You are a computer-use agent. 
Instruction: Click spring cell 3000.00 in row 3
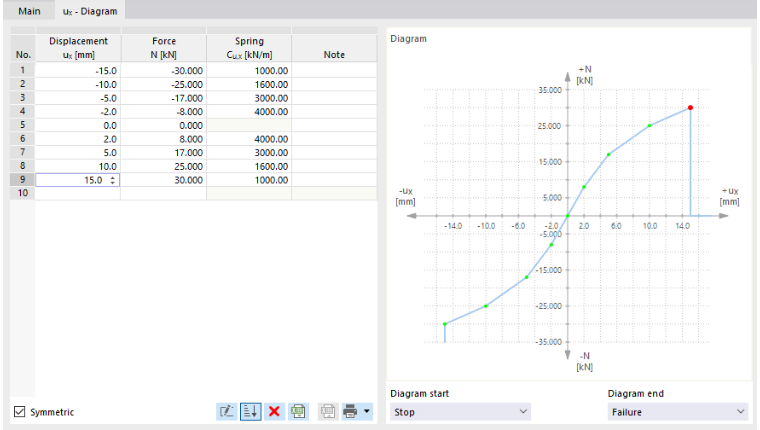coord(249,98)
